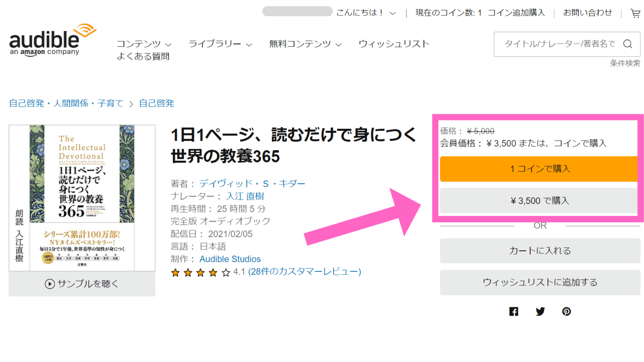
Task: Click コイン追加購入 link
Action: pos(516,13)
